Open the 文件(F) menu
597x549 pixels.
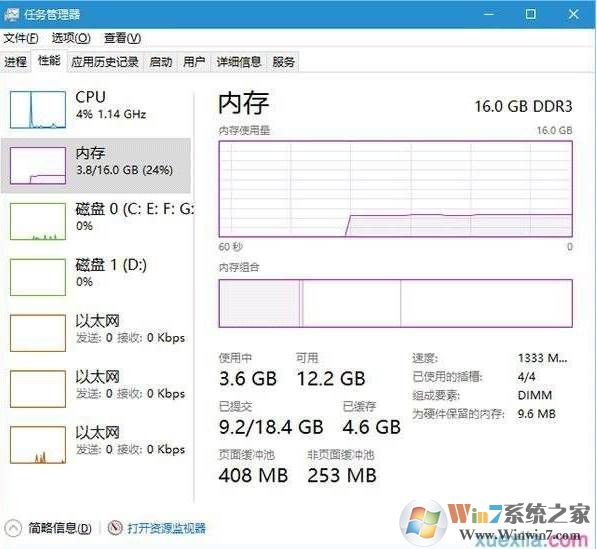pos(21,38)
